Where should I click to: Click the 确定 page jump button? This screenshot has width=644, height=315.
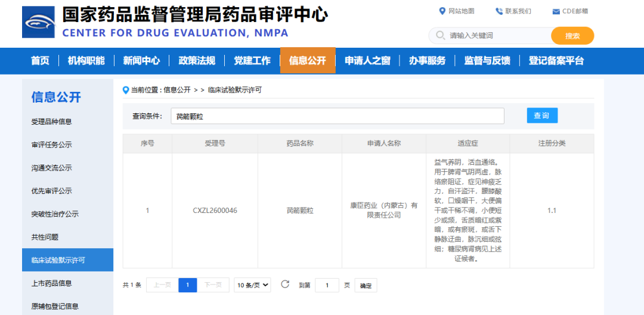pos(366,285)
